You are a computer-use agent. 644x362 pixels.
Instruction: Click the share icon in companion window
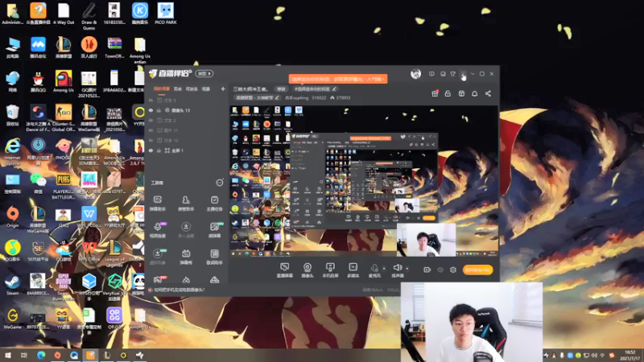click(488, 93)
